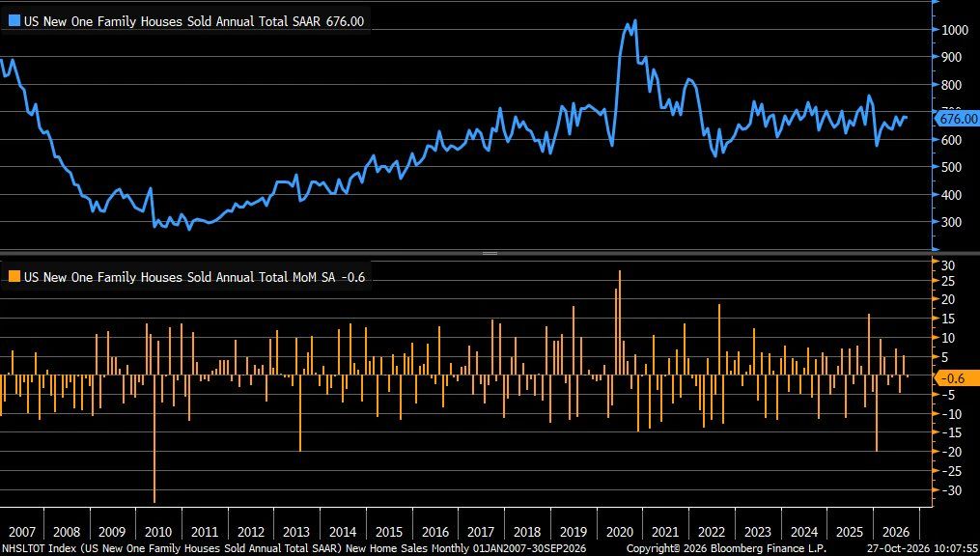This screenshot has width=980, height=556.
Task: Click the 2012 label on the time axis
Action: [251, 532]
